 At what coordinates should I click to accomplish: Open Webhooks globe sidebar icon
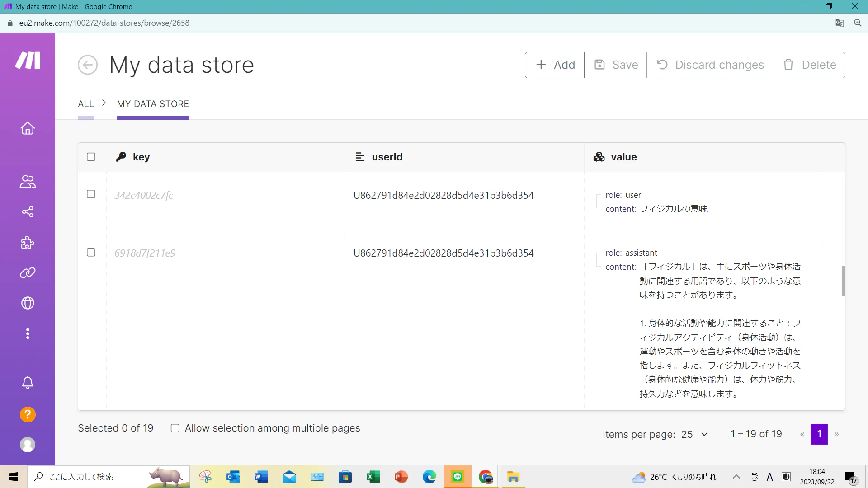point(28,303)
